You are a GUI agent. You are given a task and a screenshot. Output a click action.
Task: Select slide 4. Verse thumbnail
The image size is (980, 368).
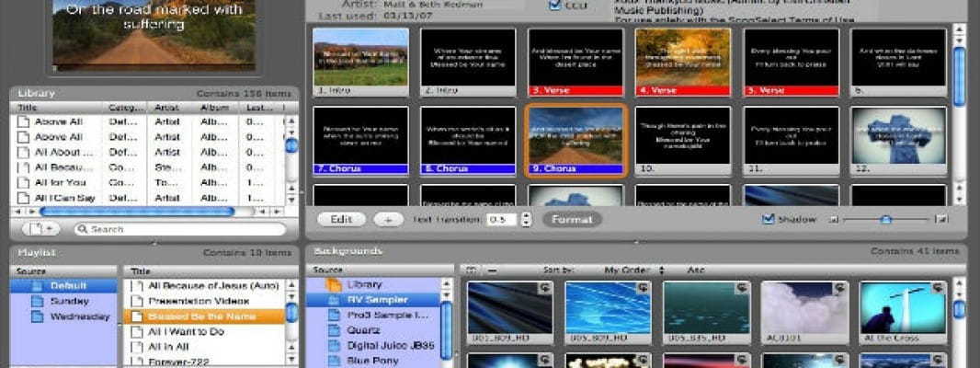tap(683, 61)
